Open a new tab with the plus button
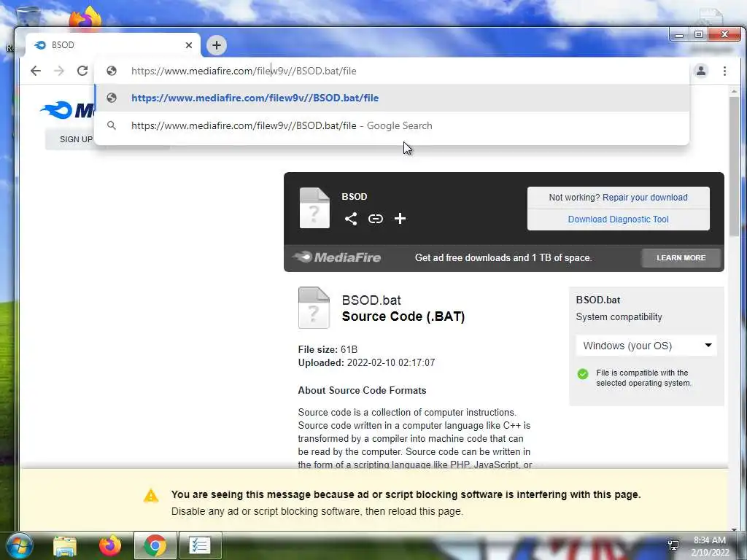 pyautogui.click(x=216, y=45)
